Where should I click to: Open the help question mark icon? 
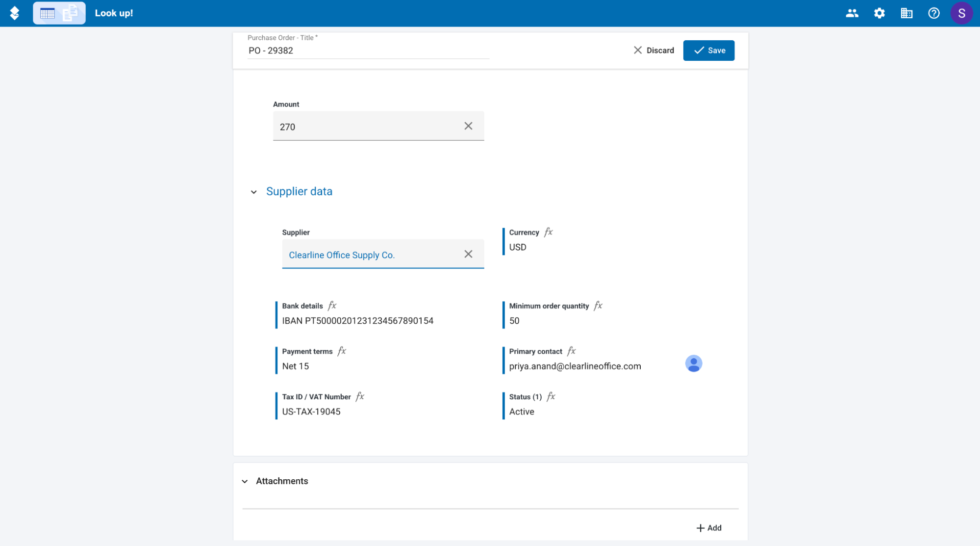pos(934,13)
